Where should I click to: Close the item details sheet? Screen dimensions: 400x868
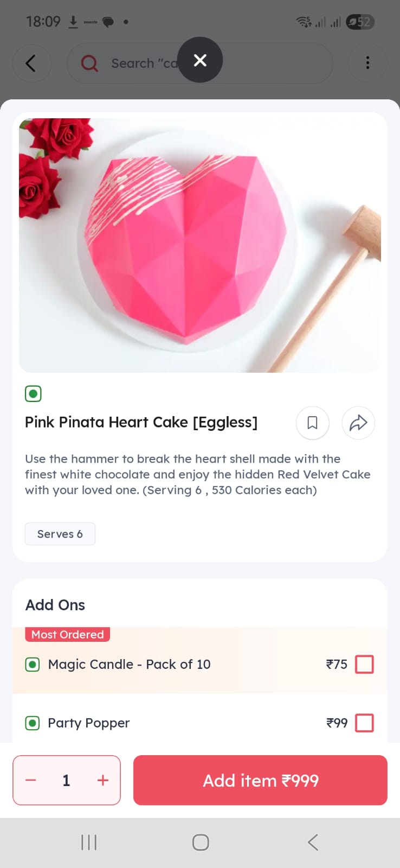point(200,60)
